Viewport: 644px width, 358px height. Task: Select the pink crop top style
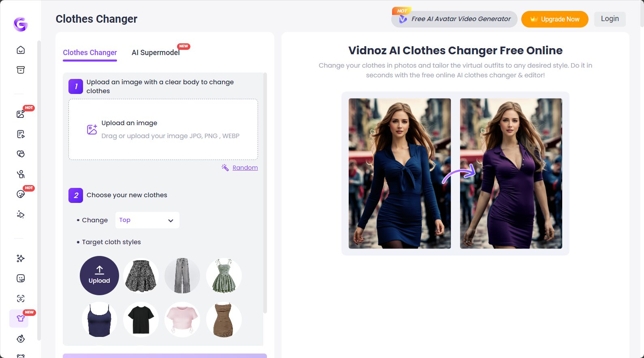click(x=182, y=320)
